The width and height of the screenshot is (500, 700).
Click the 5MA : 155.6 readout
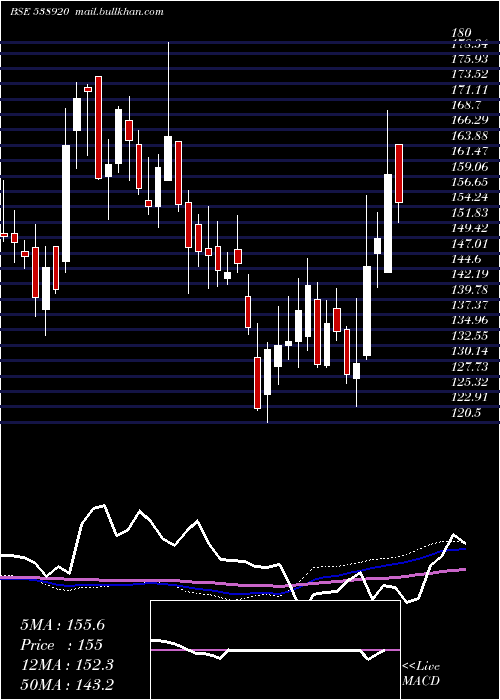(62, 625)
